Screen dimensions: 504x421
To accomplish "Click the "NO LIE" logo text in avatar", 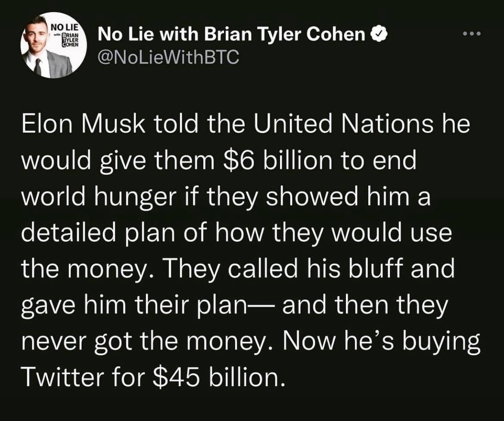I will (64, 27).
